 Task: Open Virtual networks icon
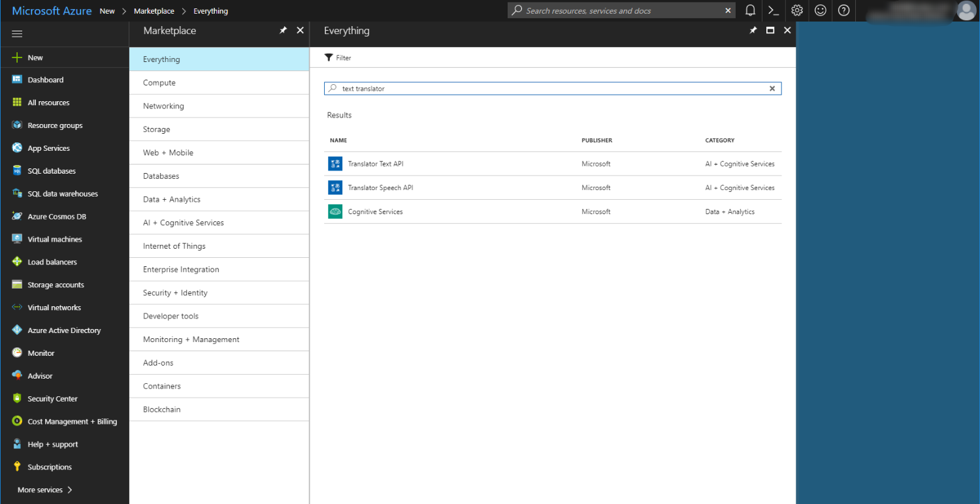coord(17,307)
